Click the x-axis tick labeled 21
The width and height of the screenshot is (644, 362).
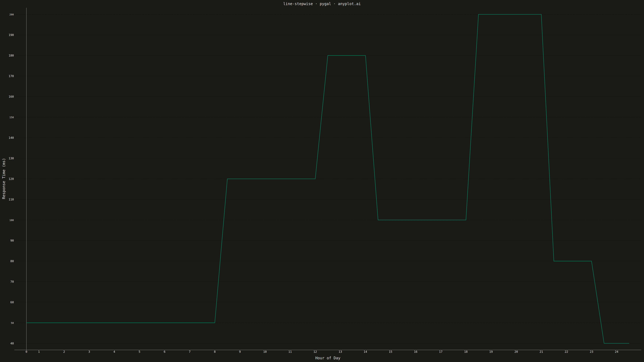pyautogui.click(x=541, y=352)
